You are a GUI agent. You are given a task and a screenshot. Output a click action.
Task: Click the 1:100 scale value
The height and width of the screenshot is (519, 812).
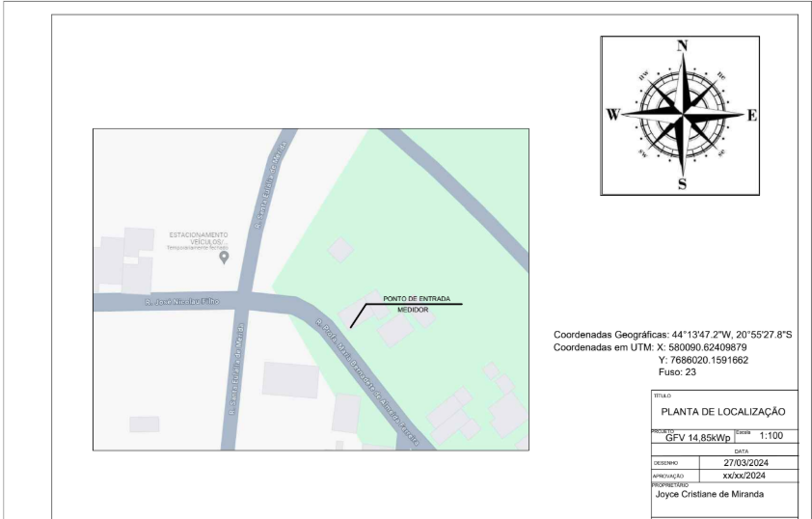[x=773, y=436]
